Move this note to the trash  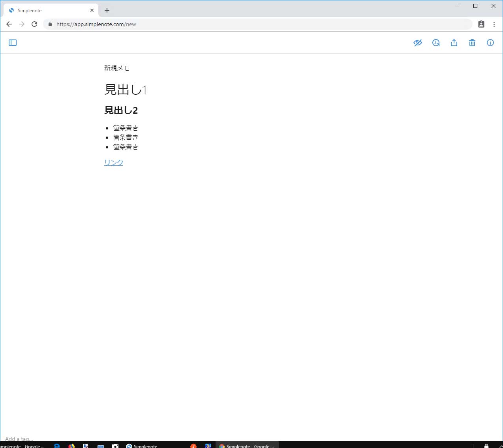click(472, 43)
